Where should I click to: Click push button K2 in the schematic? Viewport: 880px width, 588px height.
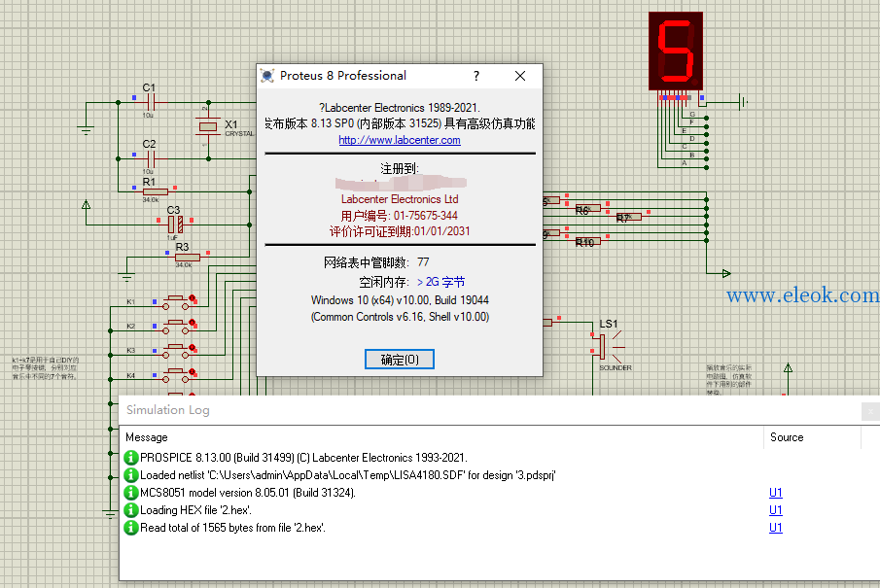pyautogui.click(x=176, y=327)
